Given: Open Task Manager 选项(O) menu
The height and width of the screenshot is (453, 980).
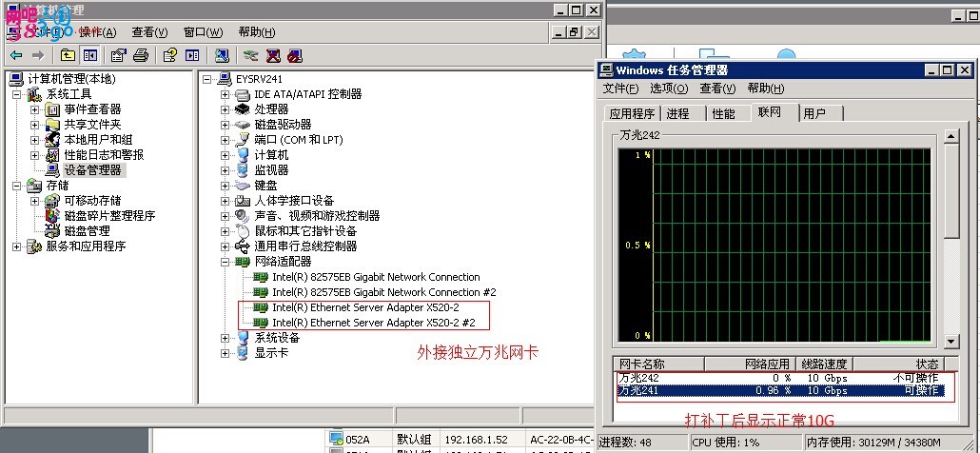Looking at the screenshot, I should coord(669,89).
